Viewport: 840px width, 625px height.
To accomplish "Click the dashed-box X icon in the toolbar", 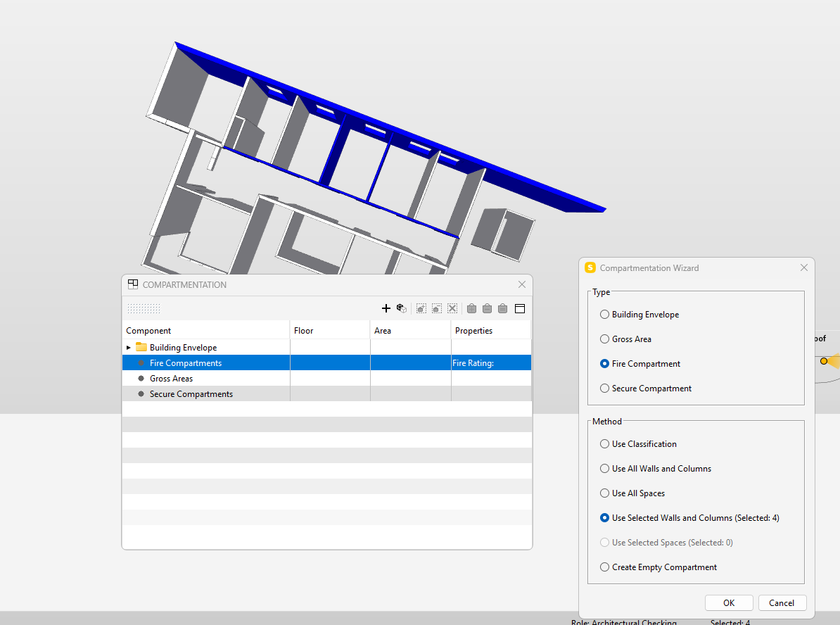I will click(x=452, y=308).
